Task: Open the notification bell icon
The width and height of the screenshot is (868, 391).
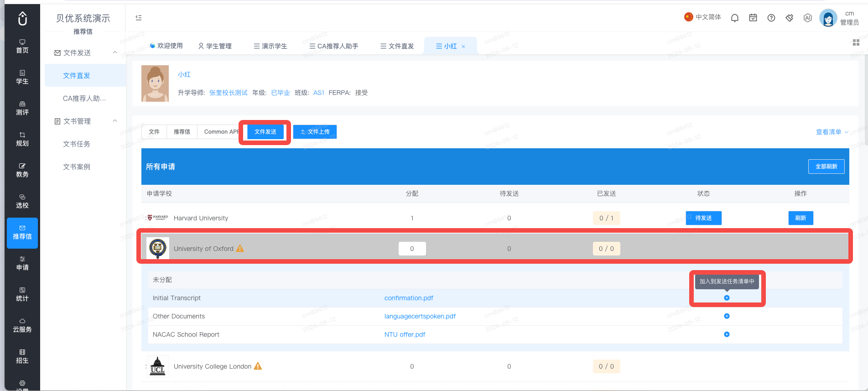Action: pyautogui.click(x=734, y=18)
